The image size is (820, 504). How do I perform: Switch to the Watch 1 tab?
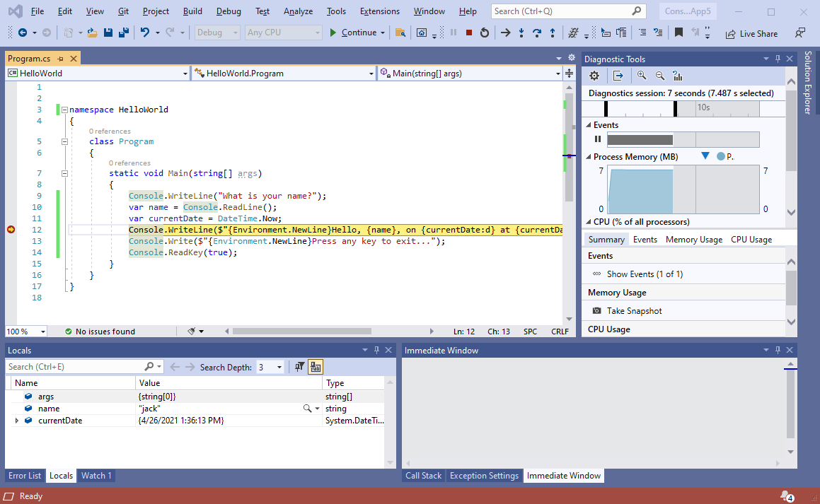(x=96, y=475)
